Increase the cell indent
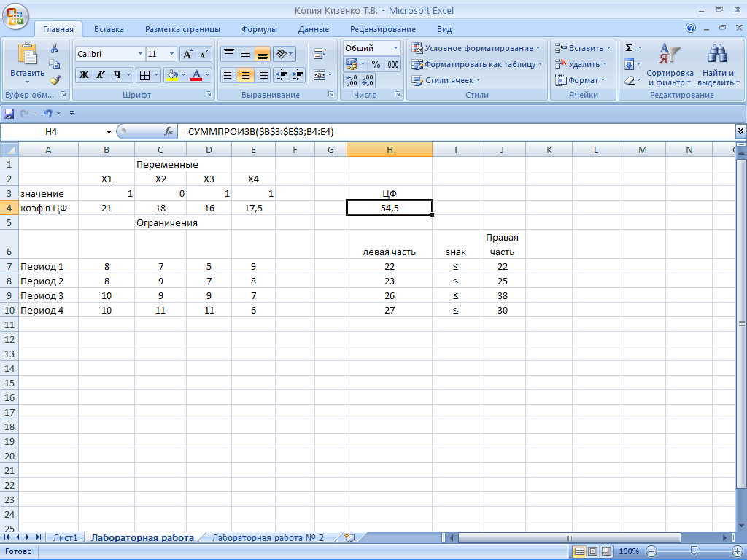Viewport: 747px width, 560px height. coord(298,75)
